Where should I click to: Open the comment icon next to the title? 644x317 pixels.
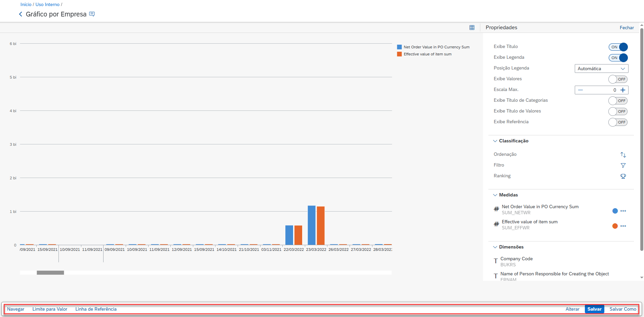point(92,14)
